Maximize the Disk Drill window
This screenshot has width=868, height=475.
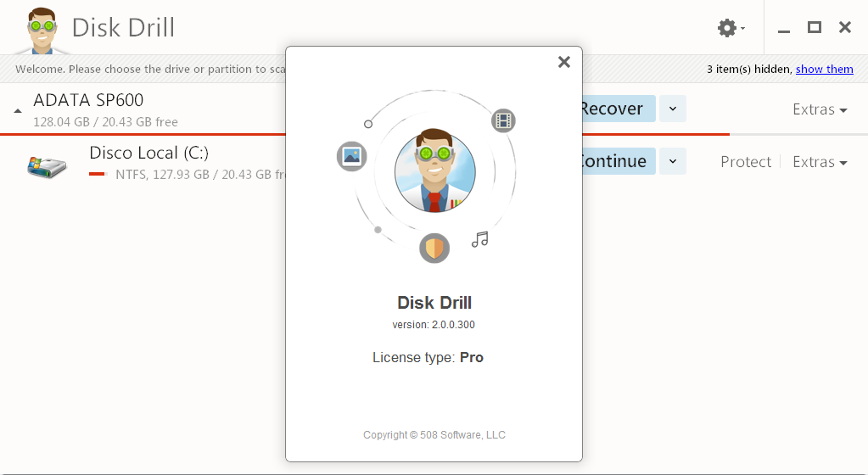point(815,27)
